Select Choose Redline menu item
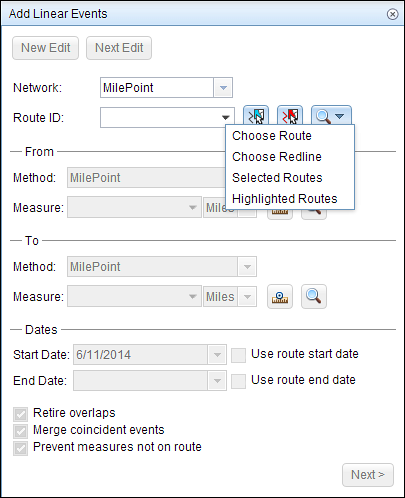The image size is (405, 498). (x=290, y=157)
